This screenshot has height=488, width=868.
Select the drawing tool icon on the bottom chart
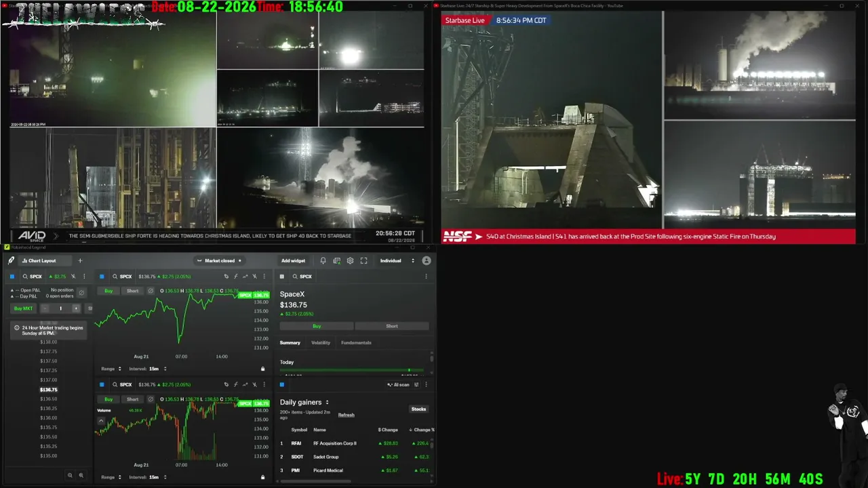226,384
